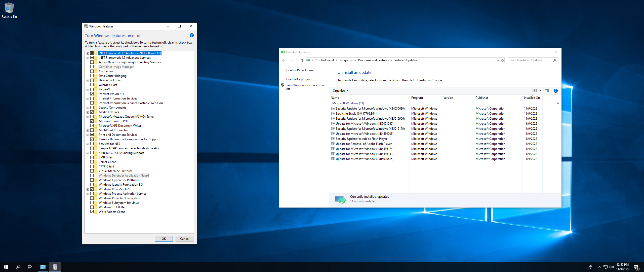Expand Print and Document Services
This screenshot has height=272, width=644.
pyautogui.click(x=88, y=135)
